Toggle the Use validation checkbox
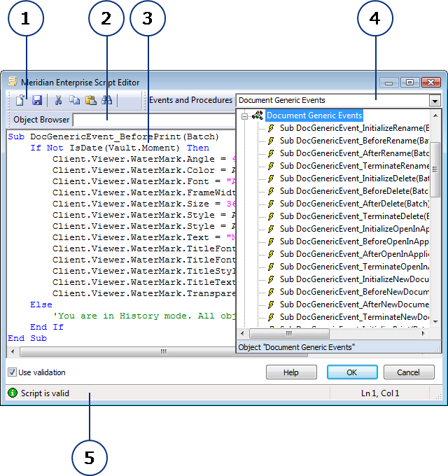 (x=12, y=372)
